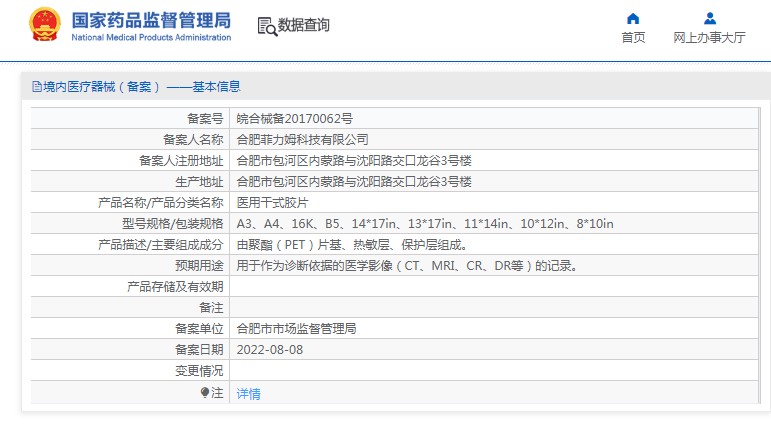Click 国家药品监督管理局 site title

tap(151, 20)
